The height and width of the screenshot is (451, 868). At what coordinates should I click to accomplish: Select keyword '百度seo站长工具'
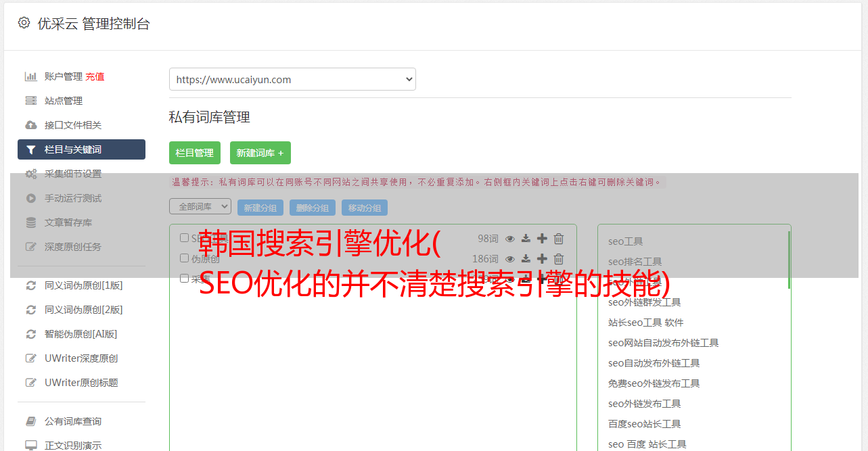pos(645,424)
